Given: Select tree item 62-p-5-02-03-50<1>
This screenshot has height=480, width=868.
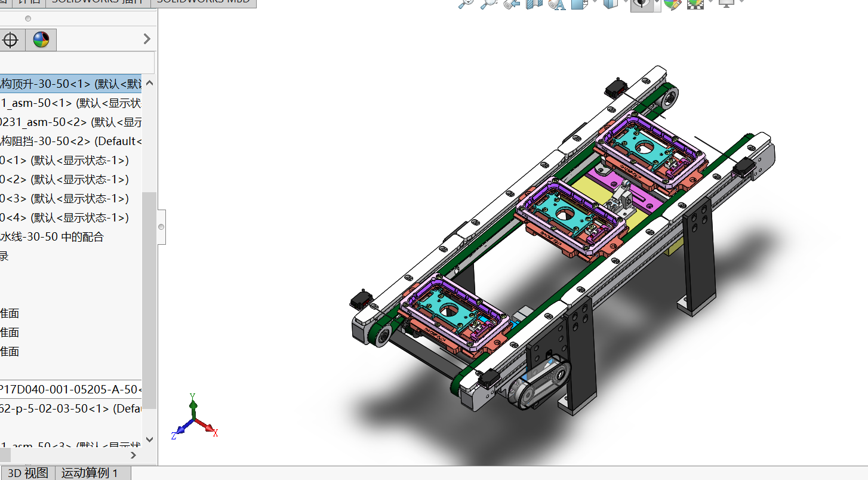Looking at the screenshot, I should point(71,409).
